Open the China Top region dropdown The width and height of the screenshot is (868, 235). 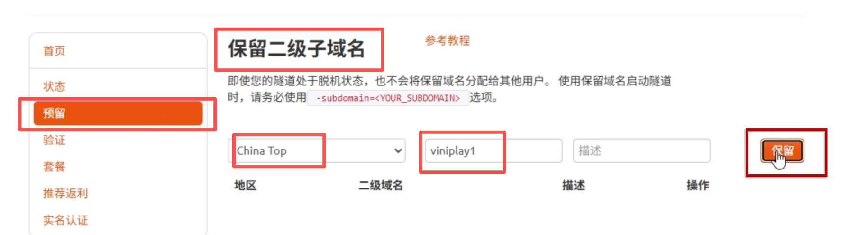pos(317,150)
